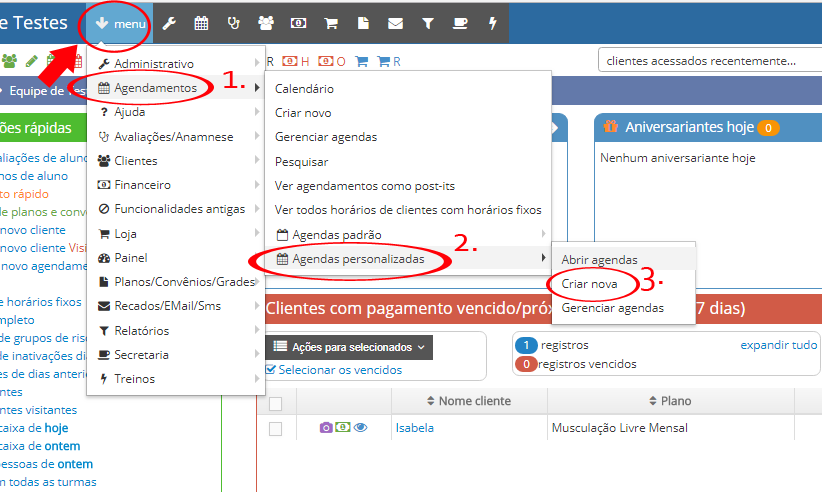
Task: Open the calendar icon in top toolbar
Action: (x=201, y=23)
